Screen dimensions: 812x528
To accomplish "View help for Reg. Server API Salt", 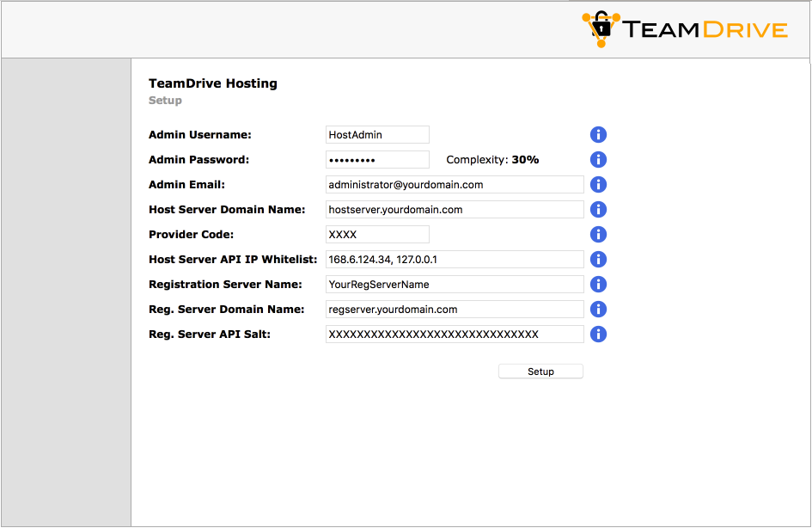I will pos(598,334).
